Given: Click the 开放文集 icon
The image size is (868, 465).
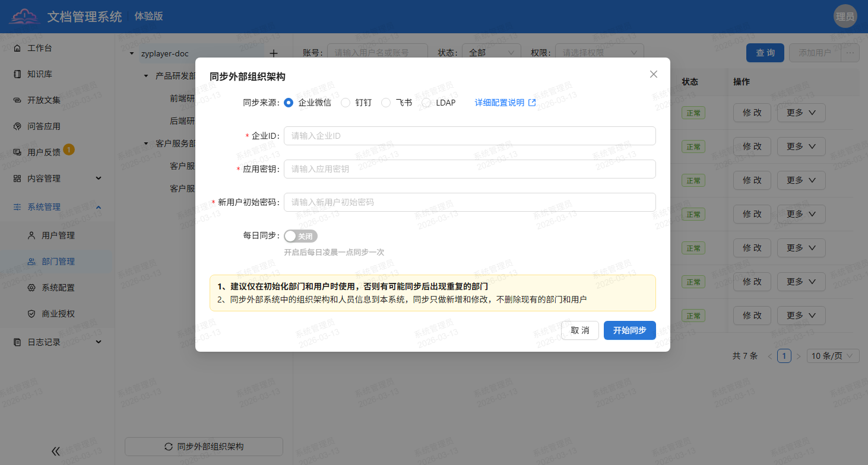Looking at the screenshot, I should click(x=17, y=100).
